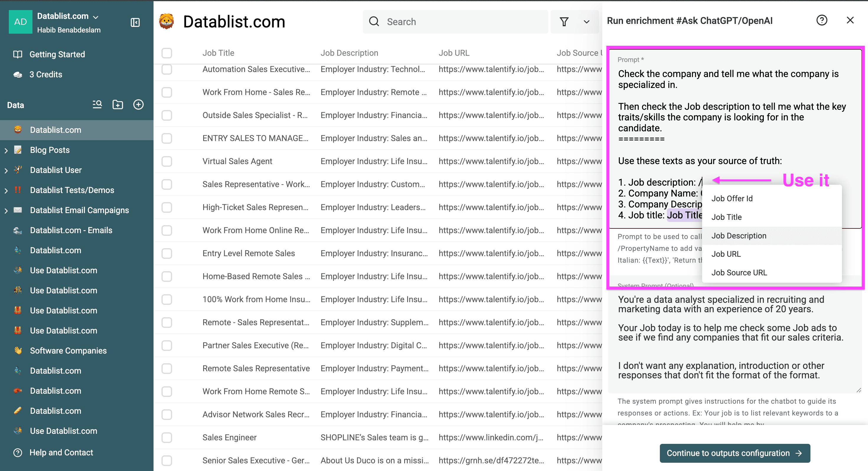
Task: Add a new dataset with the plus icon
Action: 138,104
